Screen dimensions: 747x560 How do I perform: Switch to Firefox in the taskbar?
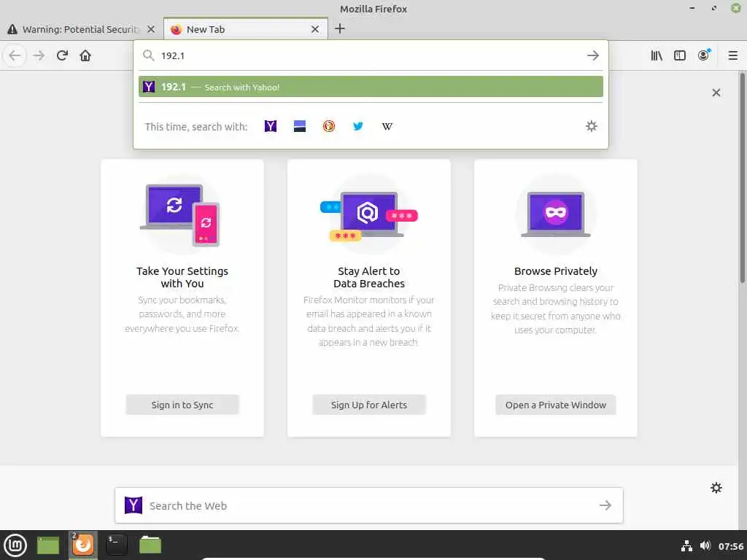[83, 545]
